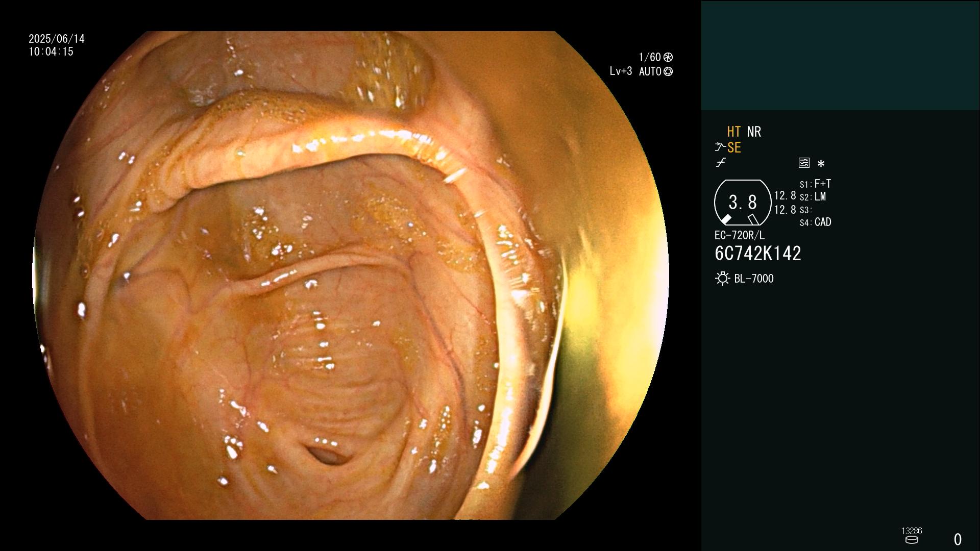Viewport: 980px width, 551px height.
Task: Select the S2: LM switch assignment
Action: coord(813,196)
